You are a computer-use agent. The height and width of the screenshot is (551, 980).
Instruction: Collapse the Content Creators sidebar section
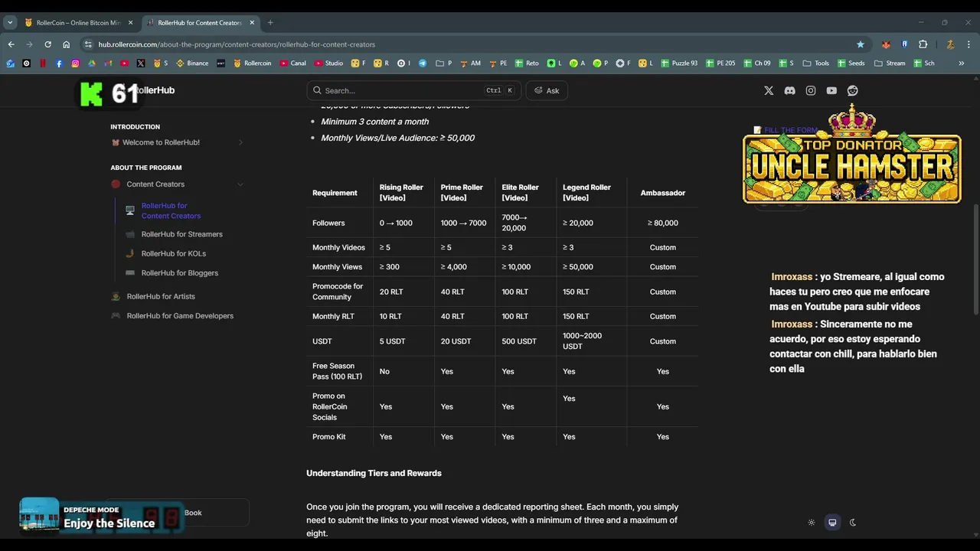240,184
